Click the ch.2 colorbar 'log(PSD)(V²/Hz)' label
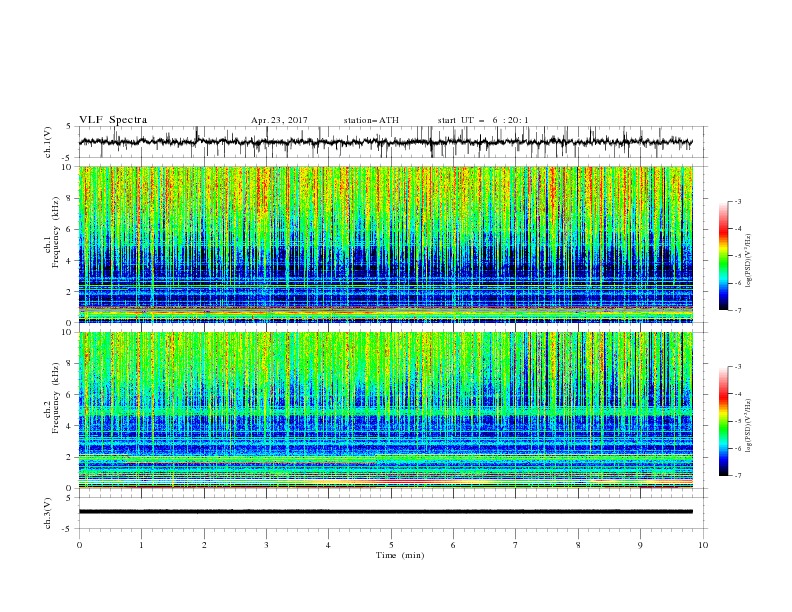 tap(749, 425)
